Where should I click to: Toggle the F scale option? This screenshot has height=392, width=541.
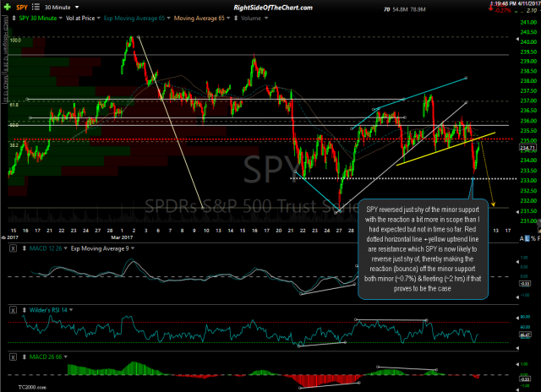coord(538,238)
